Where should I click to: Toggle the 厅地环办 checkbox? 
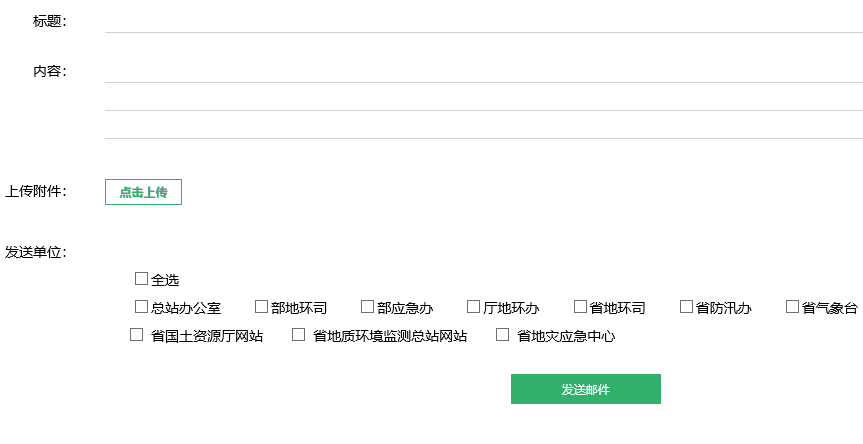coord(473,307)
